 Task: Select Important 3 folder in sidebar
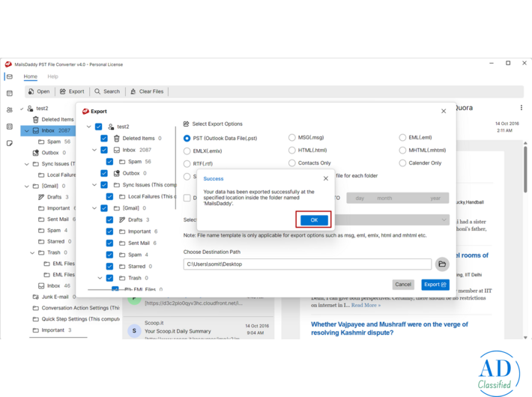(x=52, y=330)
